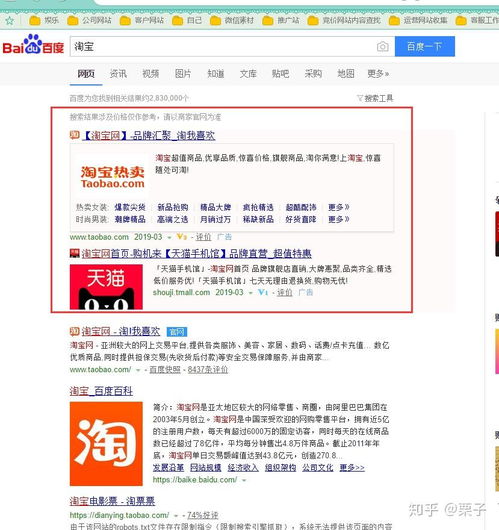This screenshot has height=530, width=499.
Task: Click the 淘宝热卖 Taobao.com logo image
Action: pos(112,177)
